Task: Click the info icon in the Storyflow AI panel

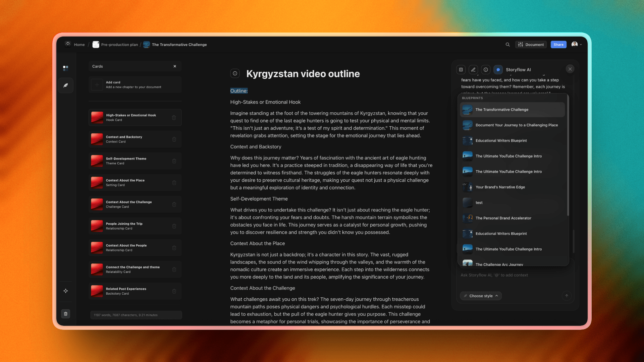Action: pos(485,69)
